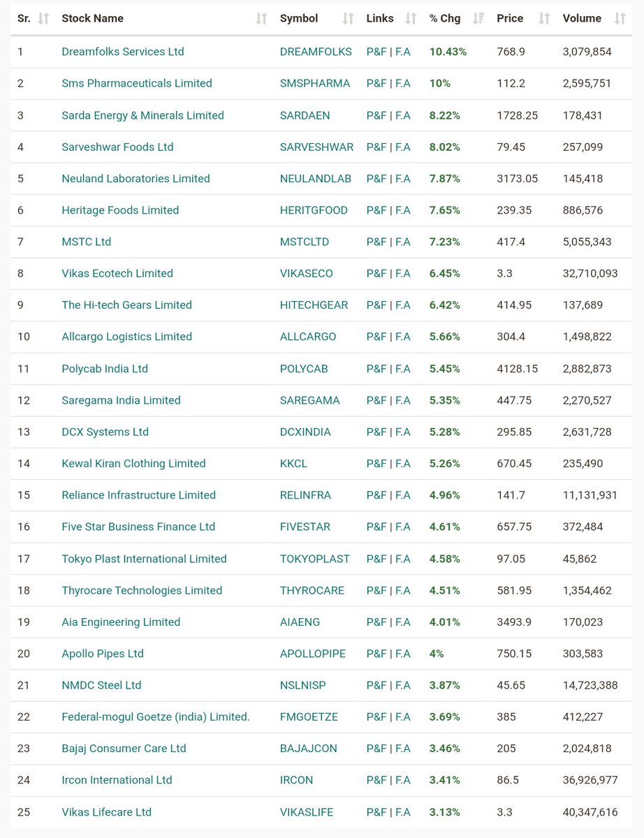This screenshot has width=644, height=838.
Task: Click the HERITGFOOD symbol link
Action: tap(314, 210)
